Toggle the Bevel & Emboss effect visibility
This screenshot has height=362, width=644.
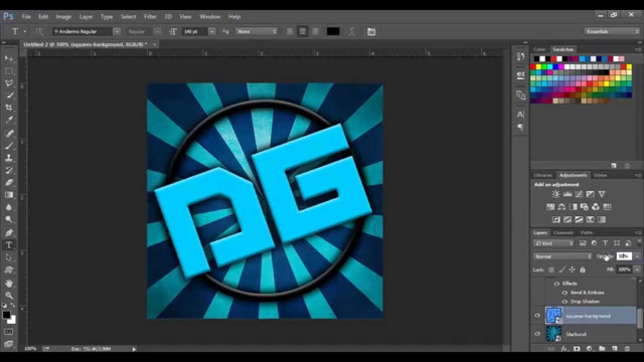tap(564, 292)
